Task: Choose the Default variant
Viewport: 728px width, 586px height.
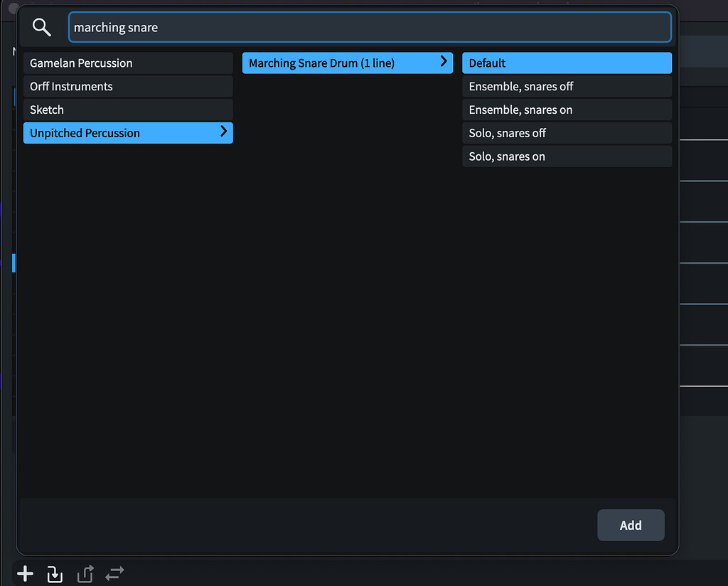Action: pyautogui.click(x=567, y=63)
